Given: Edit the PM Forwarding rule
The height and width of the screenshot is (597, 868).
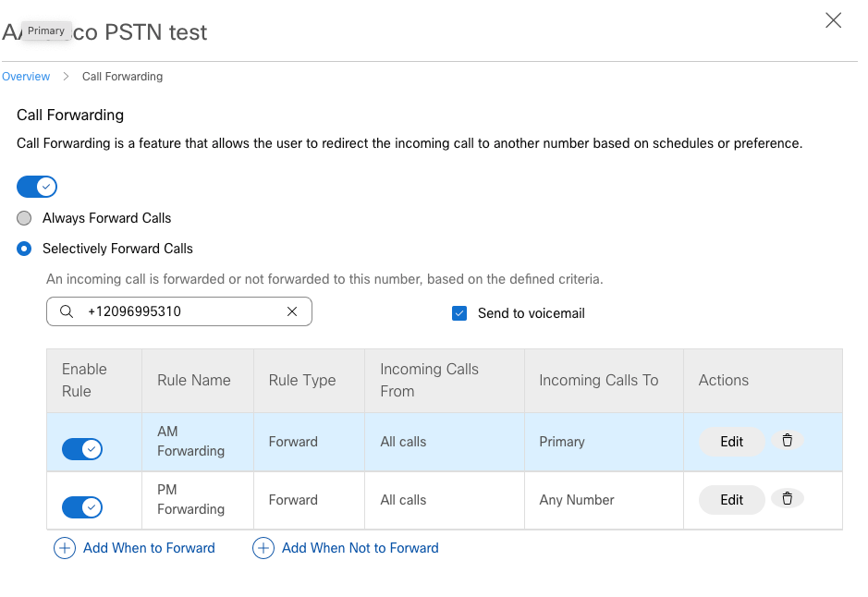Looking at the screenshot, I should pyautogui.click(x=732, y=500).
